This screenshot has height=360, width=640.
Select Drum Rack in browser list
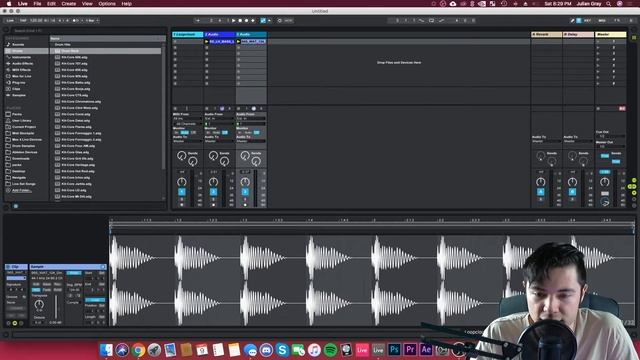[106, 51]
